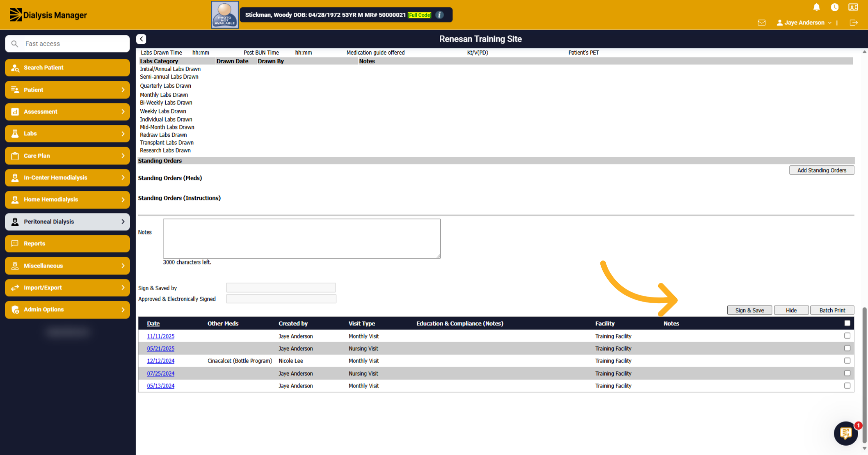Select the Peritoneal Dialysis menu item
Screen dimensions: 868x455
(67, 222)
